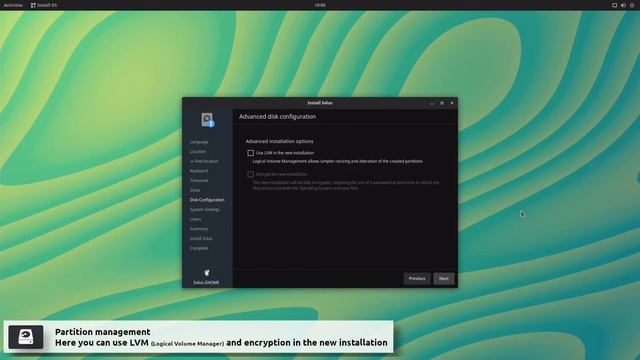
Task: Select Keyboard step in sidebar
Action: pyautogui.click(x=199, y=171)
